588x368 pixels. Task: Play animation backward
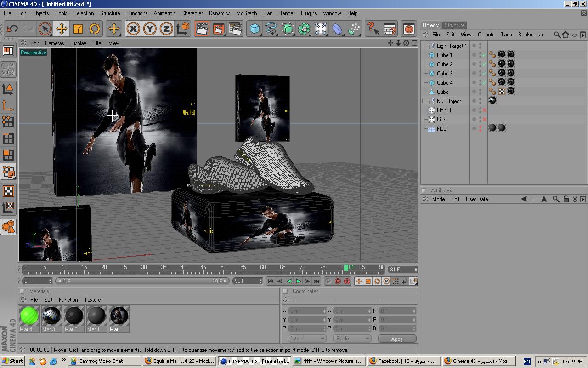point(289,281)
